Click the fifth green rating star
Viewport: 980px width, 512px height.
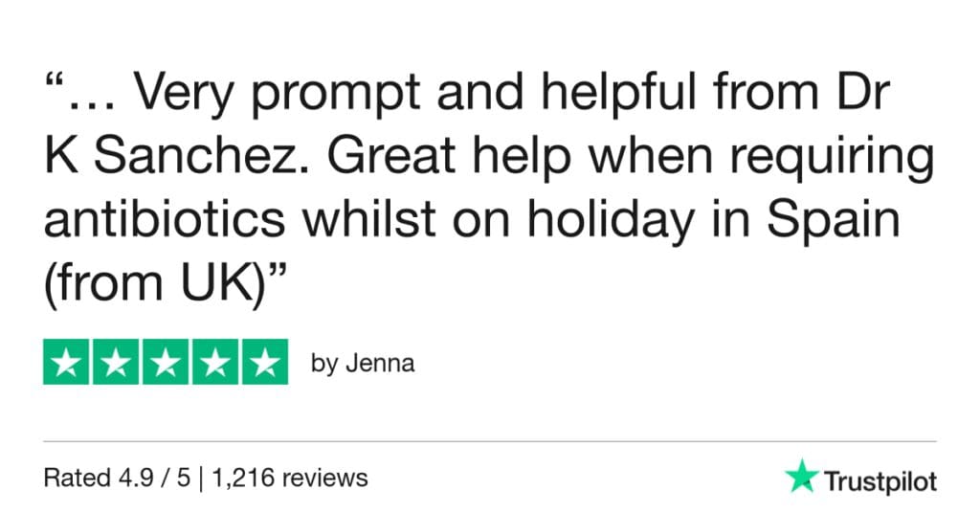click(264, 362)
